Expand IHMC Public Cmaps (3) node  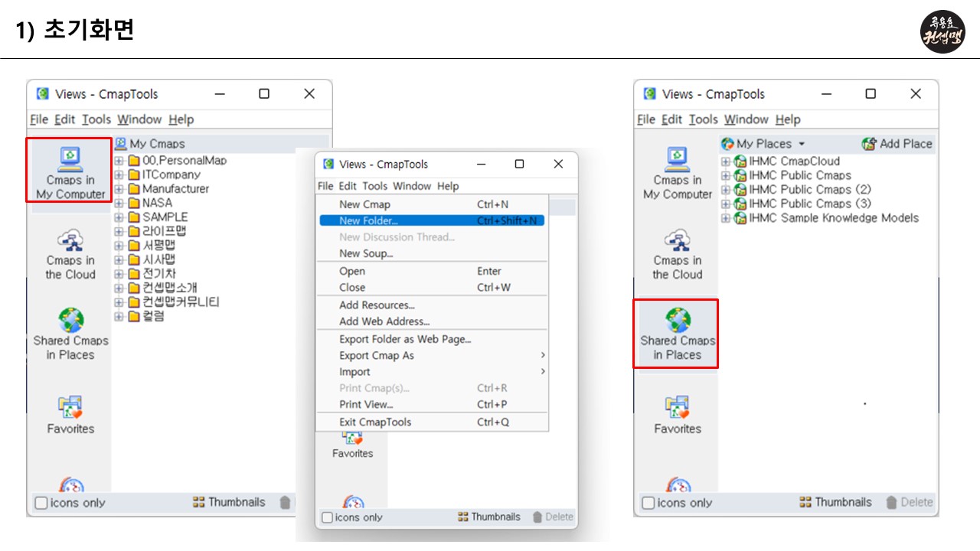[x=726, y=204]
